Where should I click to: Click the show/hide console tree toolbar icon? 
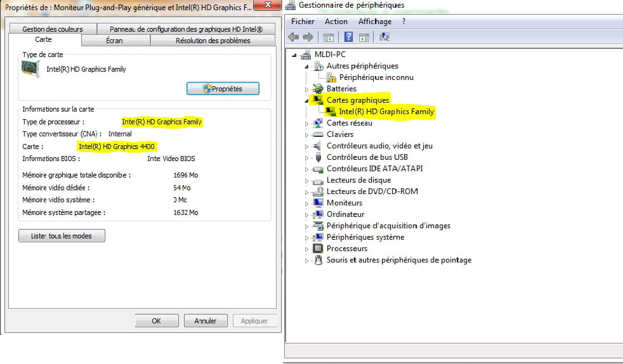pos(328,37)
